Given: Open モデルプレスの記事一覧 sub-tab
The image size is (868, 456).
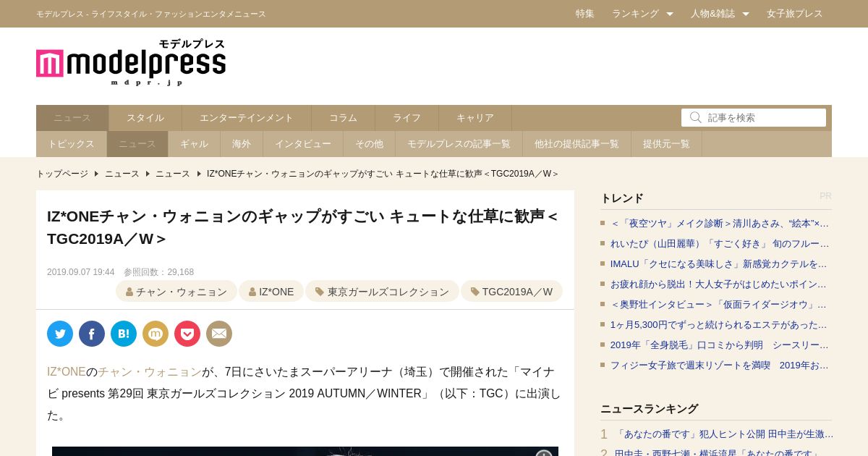Looking at the screenshot, I should coord(459,144).
